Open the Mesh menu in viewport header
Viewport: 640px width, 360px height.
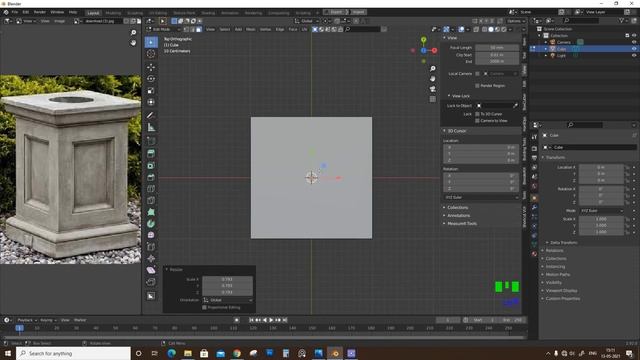click(251, 29)
